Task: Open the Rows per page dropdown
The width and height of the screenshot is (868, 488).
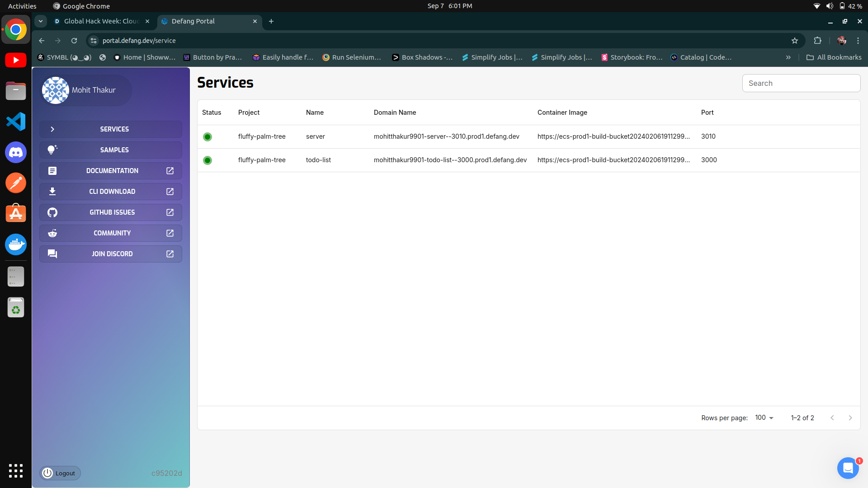Action: click(x=764, y=418)
